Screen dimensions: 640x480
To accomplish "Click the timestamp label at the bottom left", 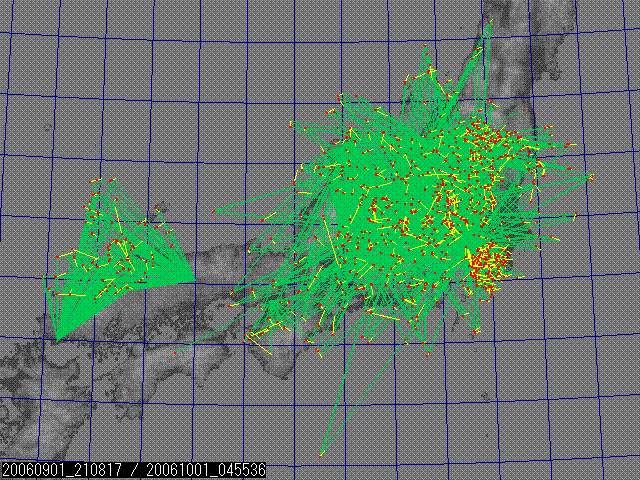I will 133,470.
